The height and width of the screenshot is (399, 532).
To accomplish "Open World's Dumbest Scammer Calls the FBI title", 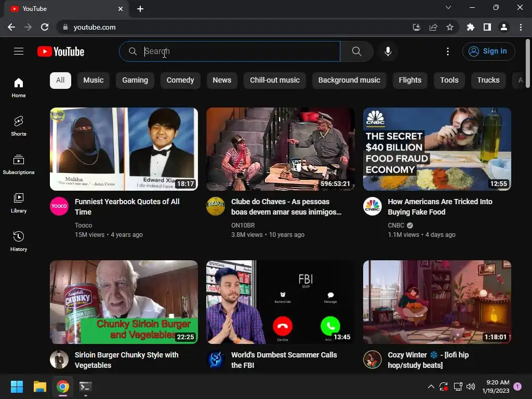I will click(284, 360).
